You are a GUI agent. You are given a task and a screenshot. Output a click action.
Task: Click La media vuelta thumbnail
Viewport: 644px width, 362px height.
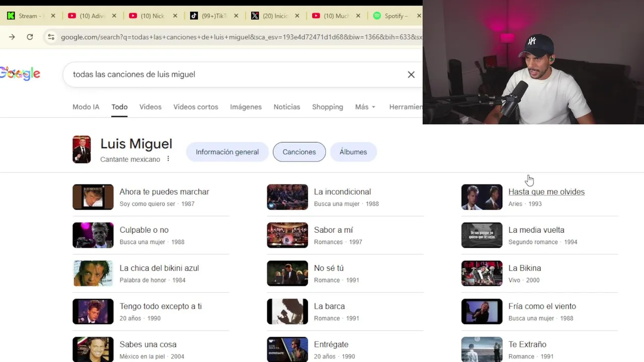tap(482, 235)
